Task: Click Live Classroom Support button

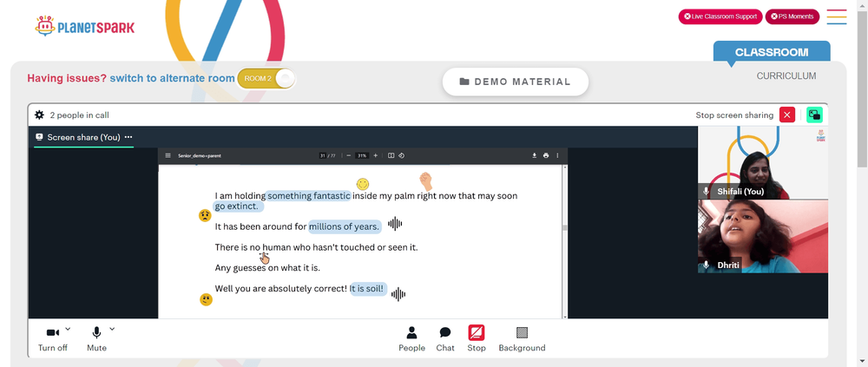Action: [x=720, y=16]
